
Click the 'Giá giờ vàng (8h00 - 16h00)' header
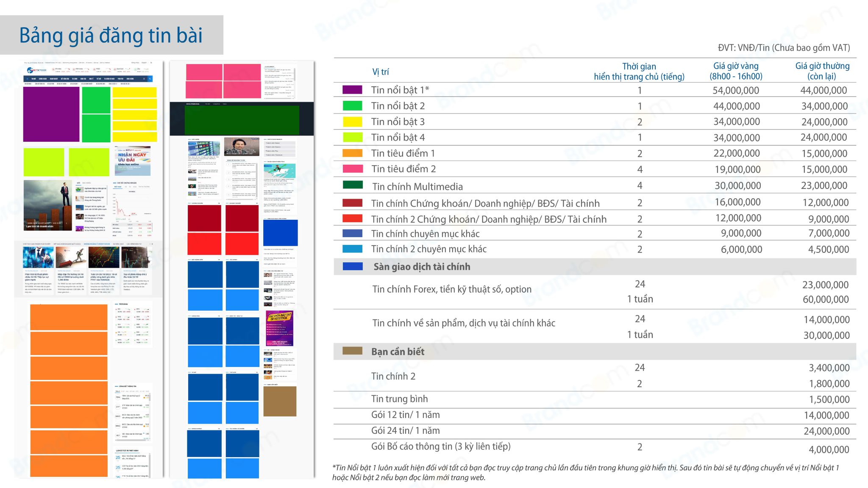pyautogui.click(x=736, y=71)
